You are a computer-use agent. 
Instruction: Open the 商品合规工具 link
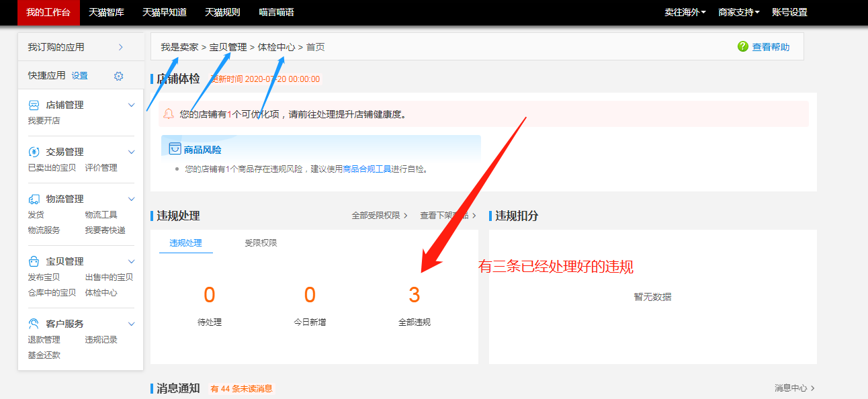point(367,169)
